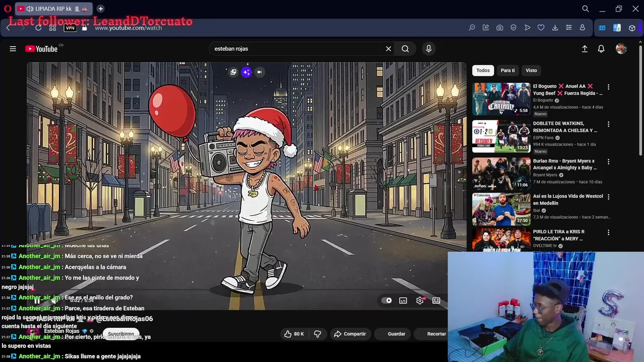Screen dimensions: 644x362
Task: Click the skip-next icon above the video
Action: [259, 72]
